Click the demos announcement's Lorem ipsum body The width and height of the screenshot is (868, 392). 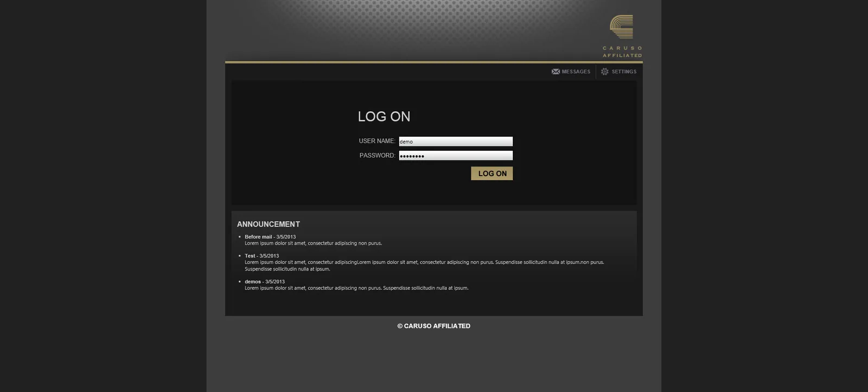click(x=356, y=288)
